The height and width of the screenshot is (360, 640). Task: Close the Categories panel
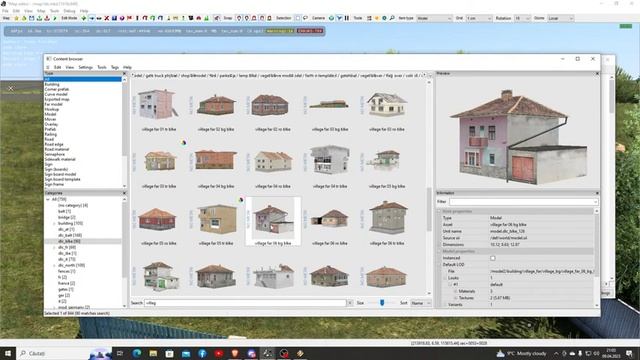[124, 193]
